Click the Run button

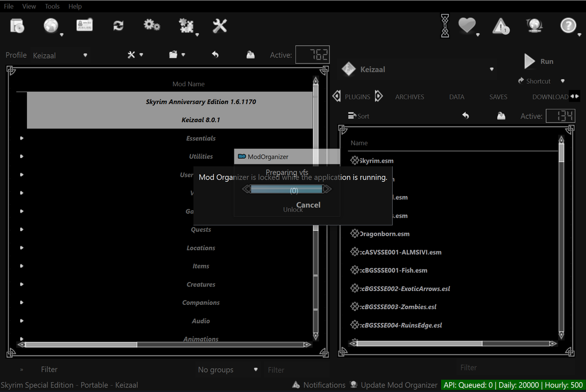tap(538, 61)
